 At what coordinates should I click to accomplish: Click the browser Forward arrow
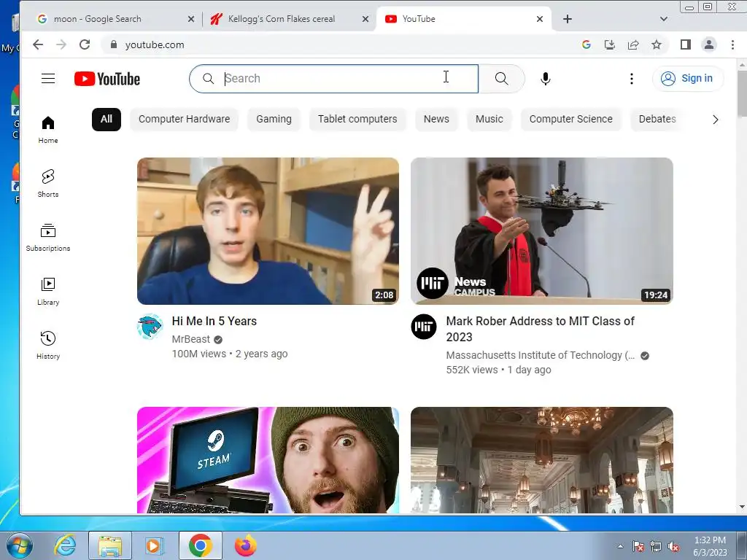click(61, 44)
